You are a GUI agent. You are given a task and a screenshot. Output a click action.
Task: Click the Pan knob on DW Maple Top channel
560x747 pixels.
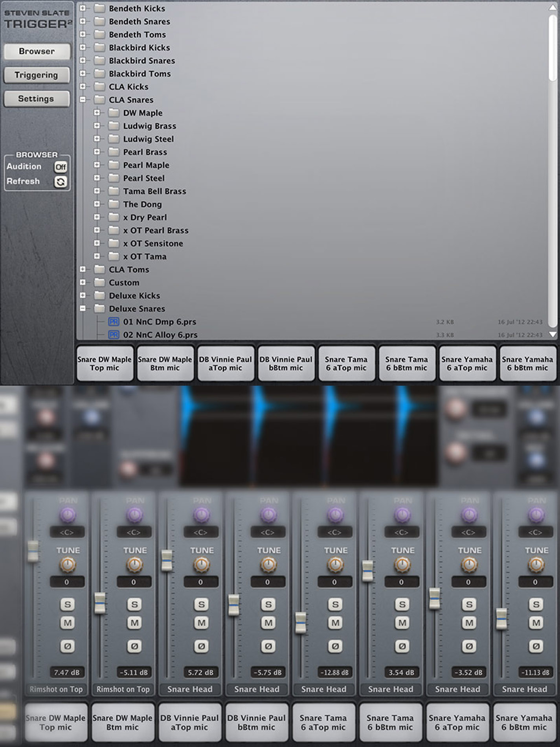[x=68, y=515]
